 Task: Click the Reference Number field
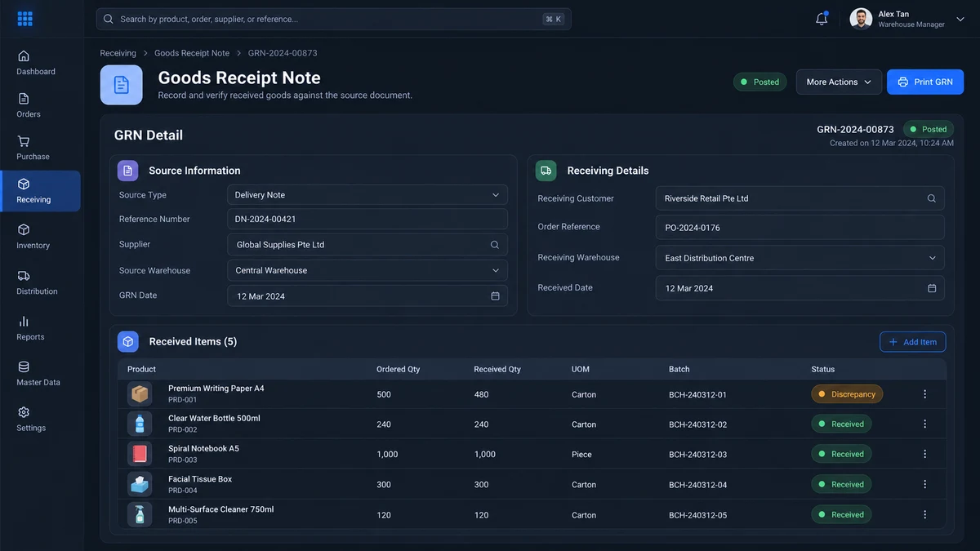point(367,219)
